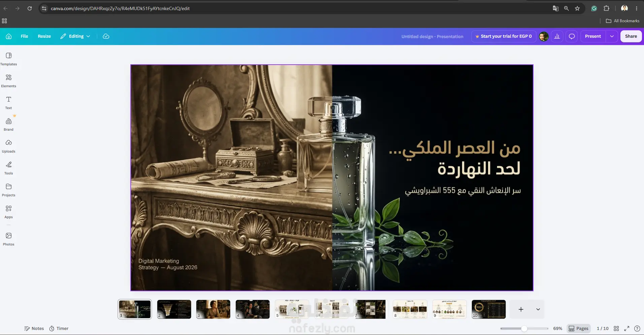This screenshot has width=644, height=335.
Task: Add a new page with plus button
Action: click(x=521, y=309)
